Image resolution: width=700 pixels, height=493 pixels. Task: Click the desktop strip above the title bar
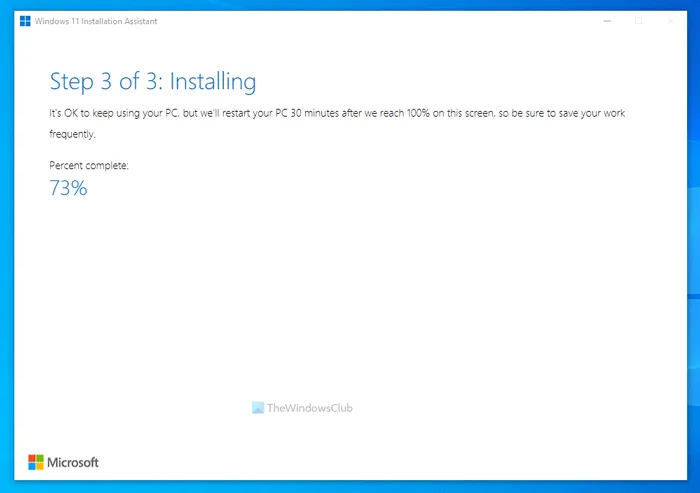350,4
